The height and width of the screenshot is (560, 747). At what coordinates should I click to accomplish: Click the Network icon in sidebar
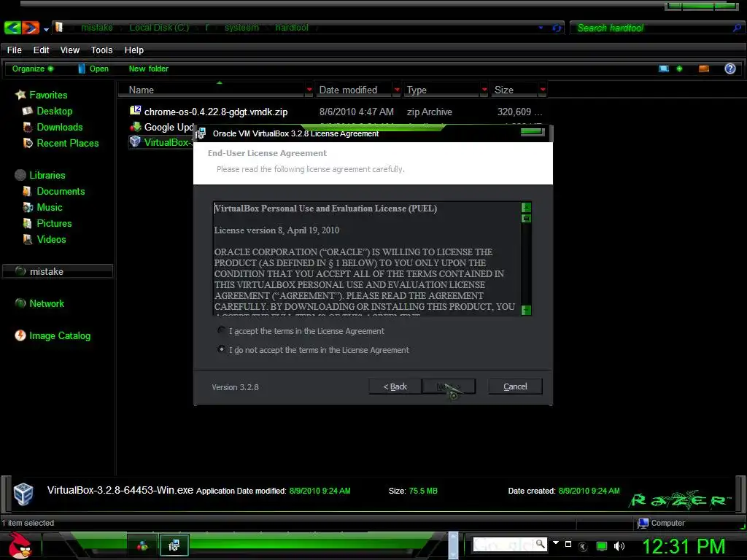click(x=20, y=303)
